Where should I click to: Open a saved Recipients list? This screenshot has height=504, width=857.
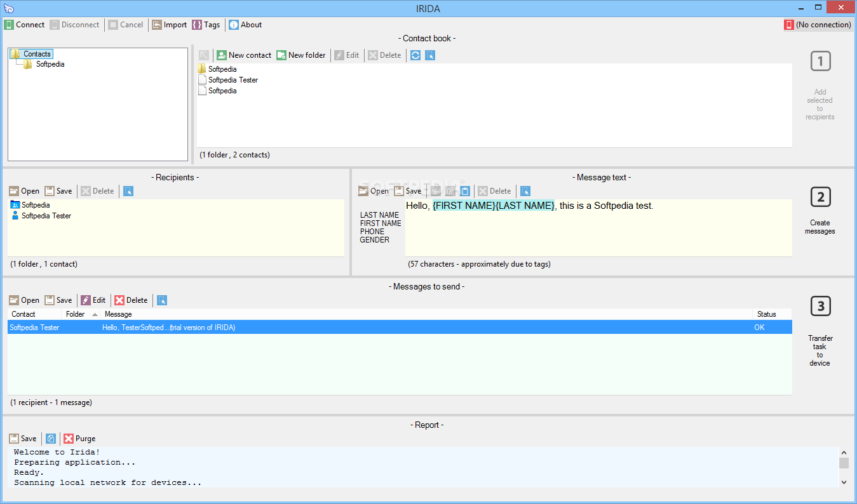[x=24, y=191]
